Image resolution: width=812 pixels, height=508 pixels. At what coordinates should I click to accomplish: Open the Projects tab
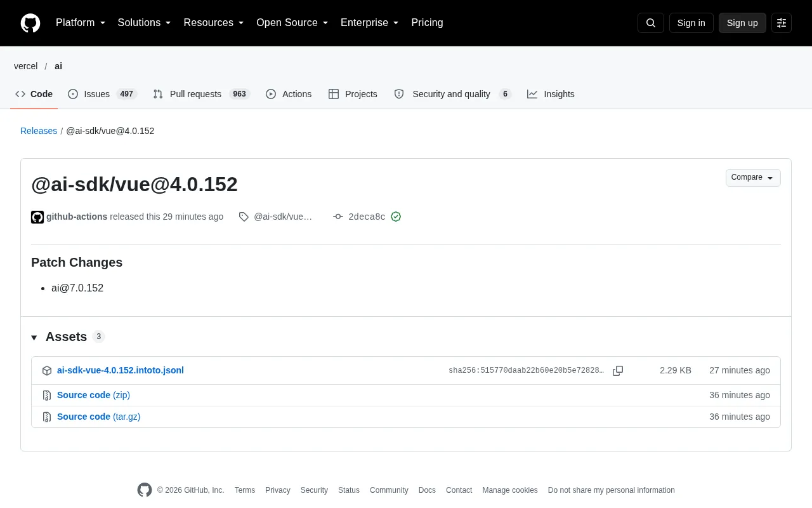353,94
